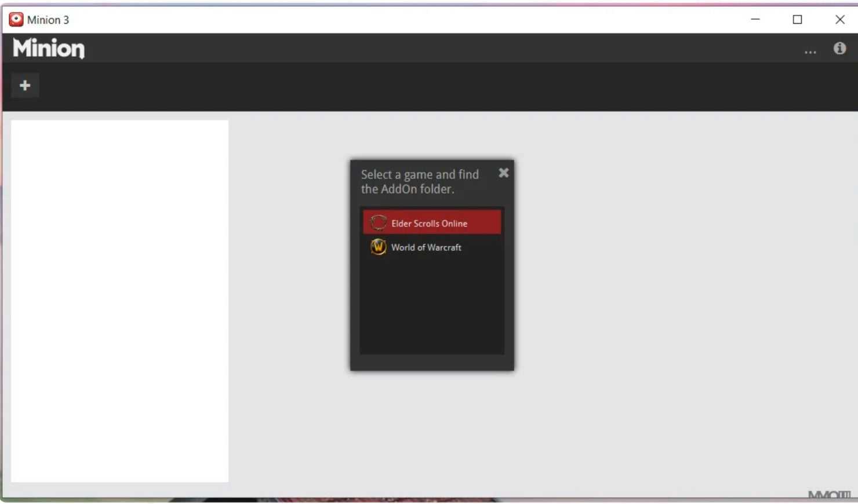Click the Elder Scrolls Online ouroboros icon

[378, 222]
